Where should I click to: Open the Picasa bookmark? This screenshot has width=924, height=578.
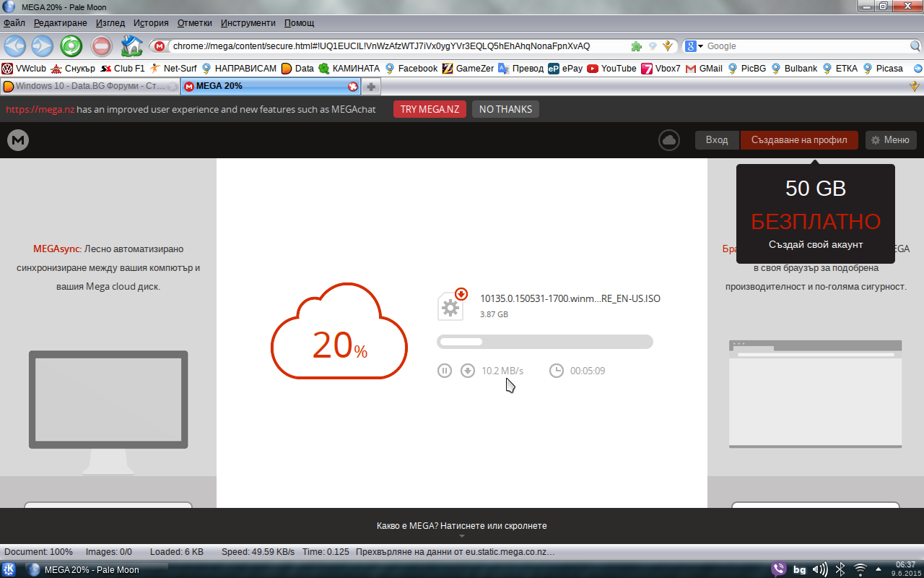[883, 69]
